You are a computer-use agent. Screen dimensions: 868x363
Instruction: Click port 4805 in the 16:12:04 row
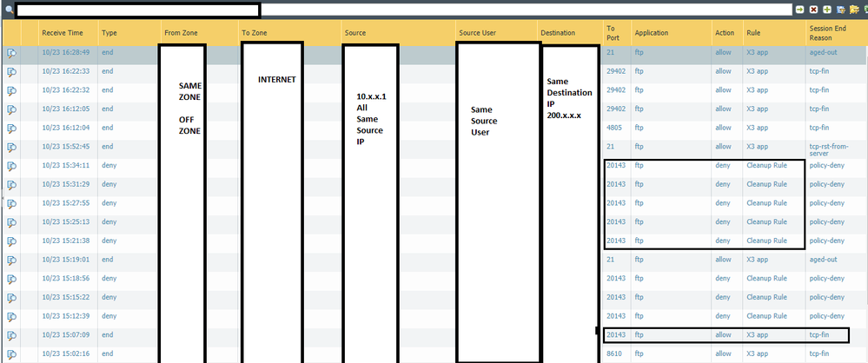[614, 128]
